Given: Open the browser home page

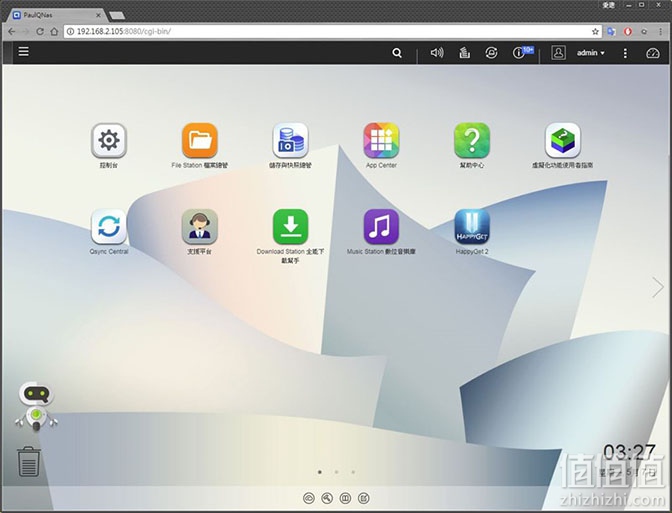Looking at the screenshot, I should click(54, 31).
